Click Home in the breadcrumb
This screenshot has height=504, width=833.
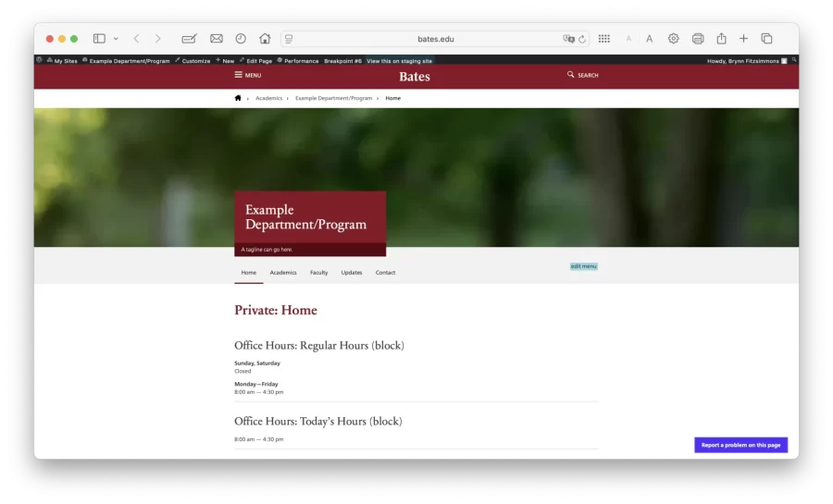click(393, 98)
